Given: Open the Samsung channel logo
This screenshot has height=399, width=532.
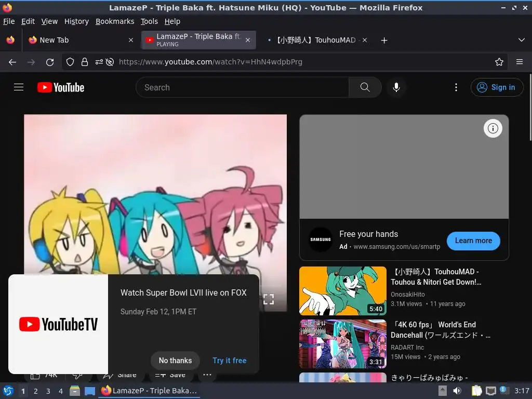Looking at the screenshot, I should 320,240.
